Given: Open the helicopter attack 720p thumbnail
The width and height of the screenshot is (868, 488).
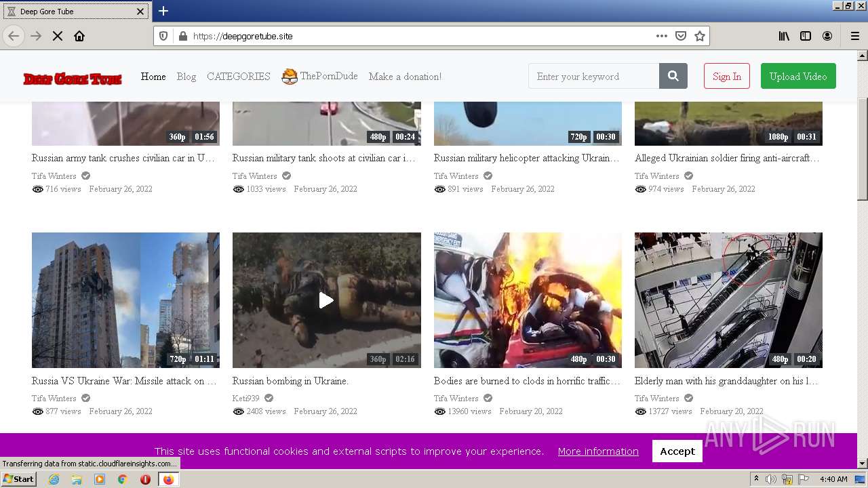Looking at the screenshot, I should point(528,123).
